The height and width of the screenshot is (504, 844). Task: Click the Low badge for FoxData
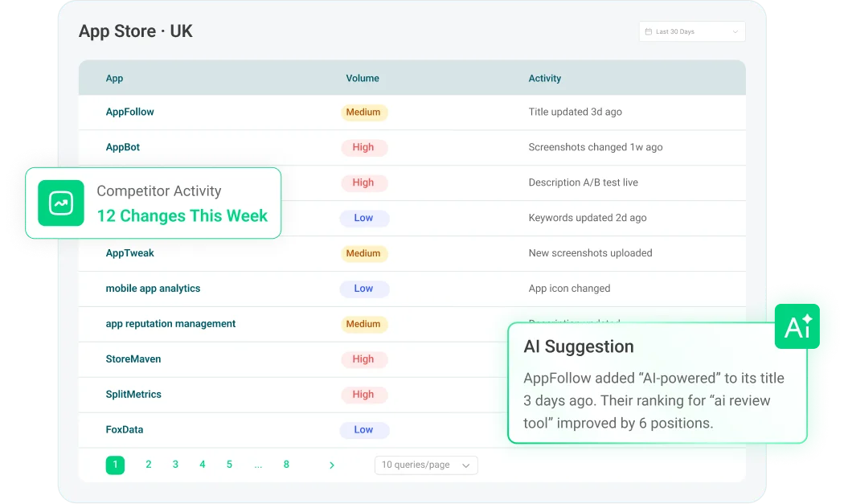tap(364, 430)
